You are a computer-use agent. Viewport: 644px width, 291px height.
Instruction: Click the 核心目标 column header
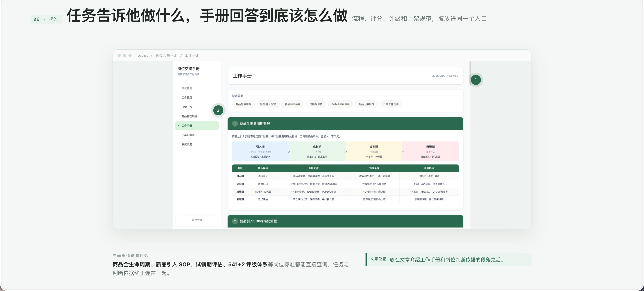(263, 168)
